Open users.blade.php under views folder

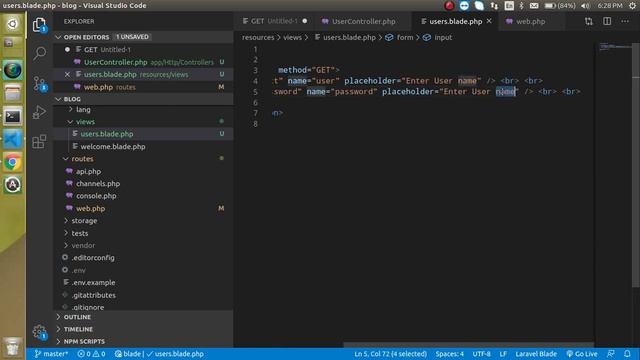point(143,134)
